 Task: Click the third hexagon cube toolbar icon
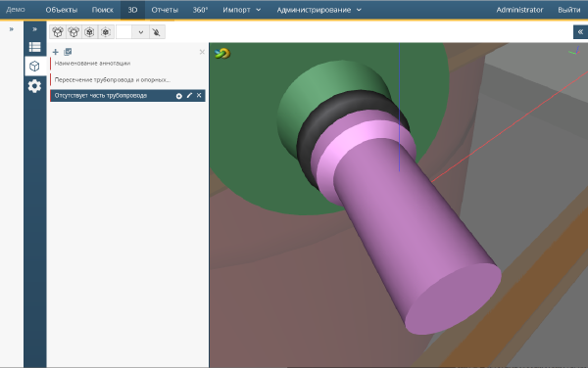pyautogui.click(x=89, y=32)
